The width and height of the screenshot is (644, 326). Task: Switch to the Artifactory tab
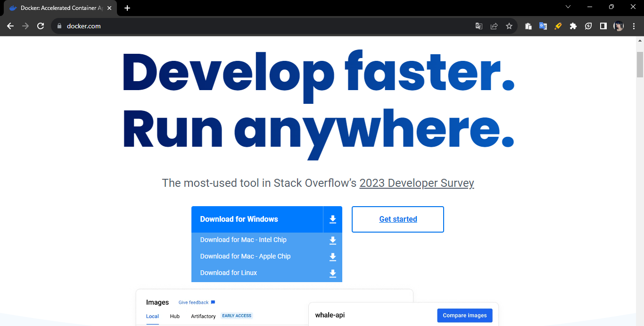coord(203,316)
